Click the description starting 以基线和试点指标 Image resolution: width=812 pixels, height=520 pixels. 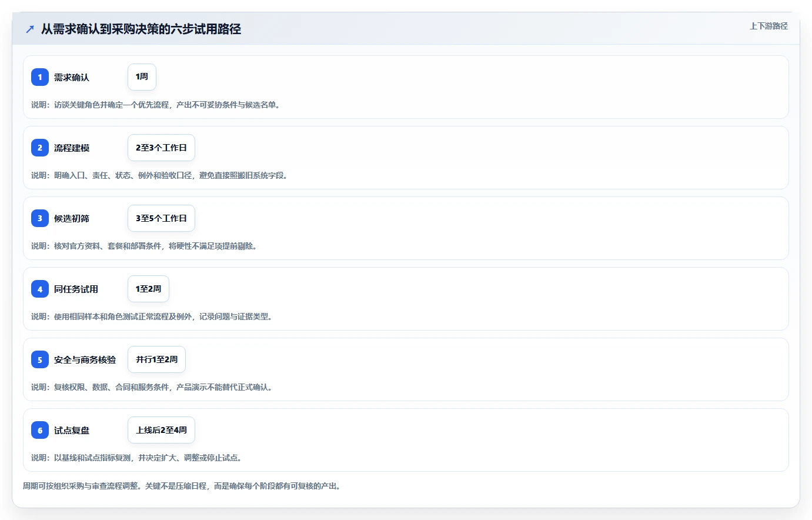pos(138,458)
